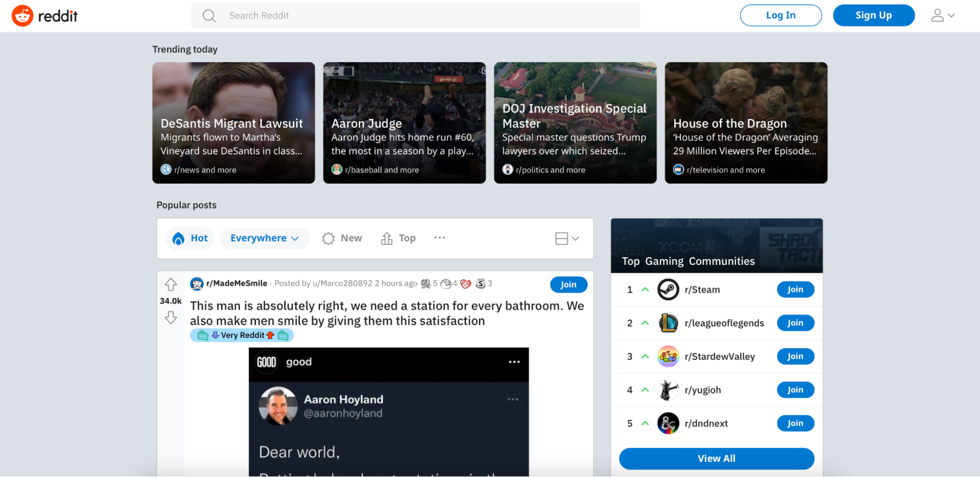The width and height of the screenshot is (980, 477).
Task: Click the r/StardewValley community avatar
Action: click(x=668, y=357)
